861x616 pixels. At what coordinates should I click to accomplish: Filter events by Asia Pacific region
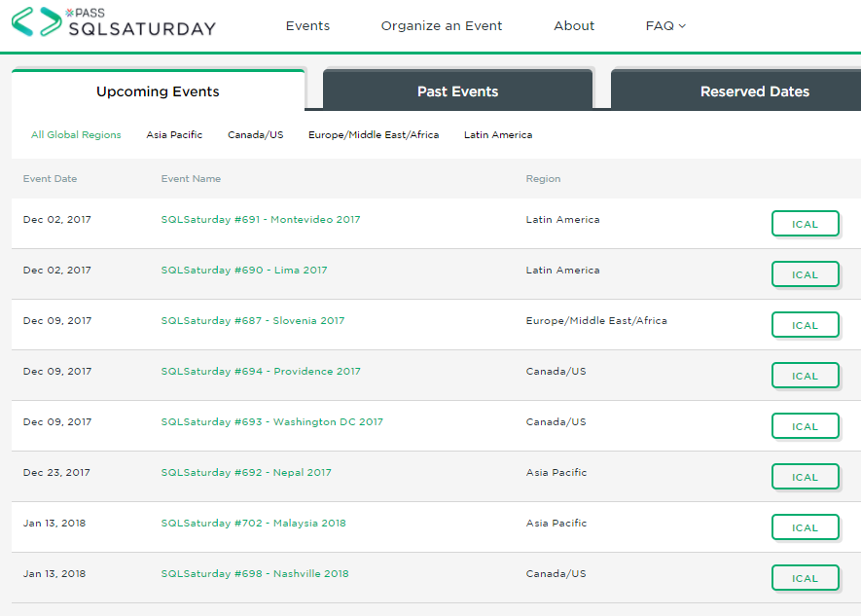(x=174, y=134)
